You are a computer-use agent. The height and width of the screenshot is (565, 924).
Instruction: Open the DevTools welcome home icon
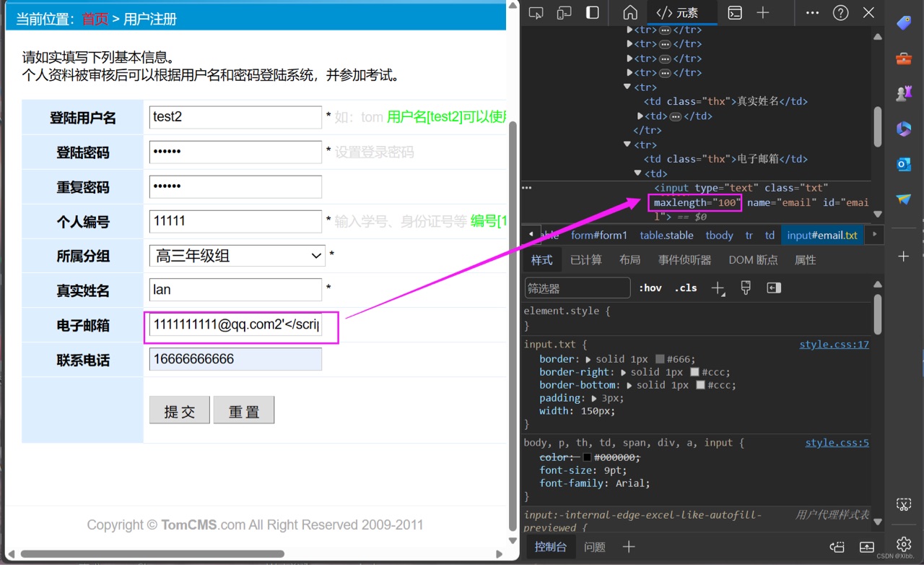tap(630, 13)
